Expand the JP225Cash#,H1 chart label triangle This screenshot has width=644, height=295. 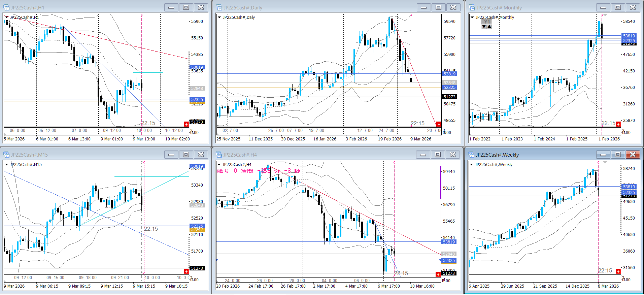[x=6, y=17]
